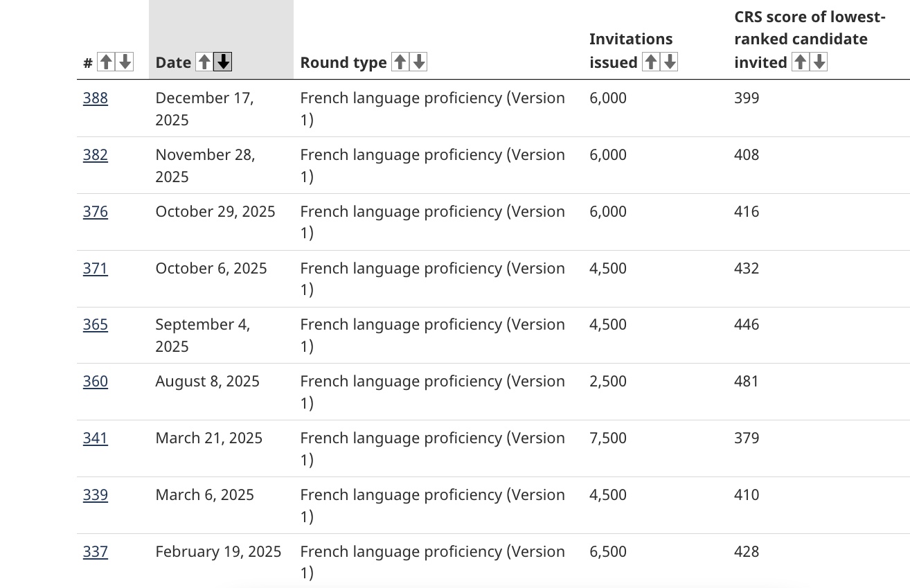View round 365 details
Image resolution: width=910 pixels, height=588 pixels.
96,325
